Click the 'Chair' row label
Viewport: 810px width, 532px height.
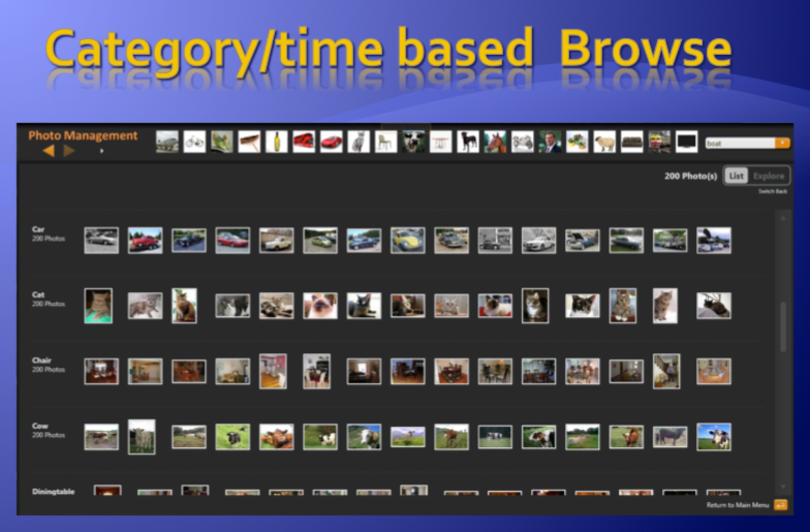click(x=42, y=361)
